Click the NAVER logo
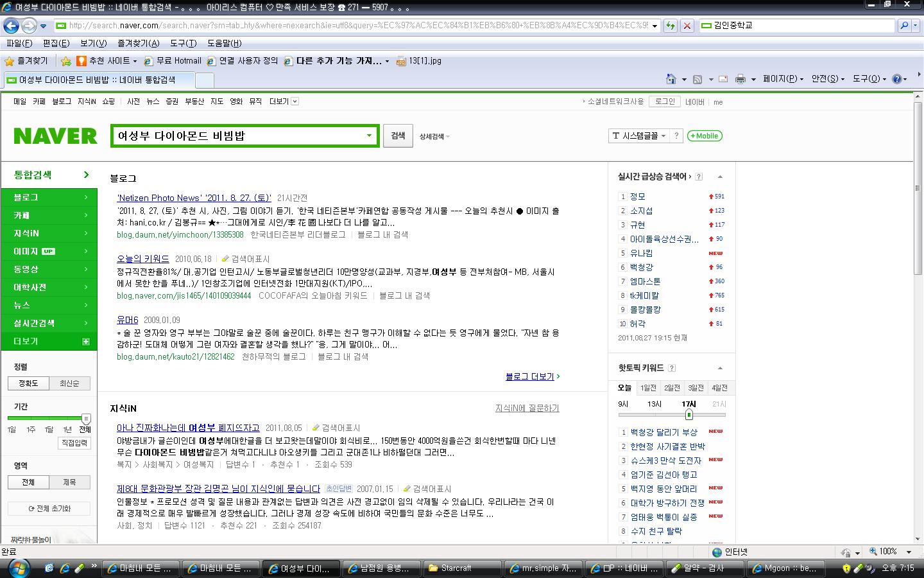 click(x=55, y=136)
